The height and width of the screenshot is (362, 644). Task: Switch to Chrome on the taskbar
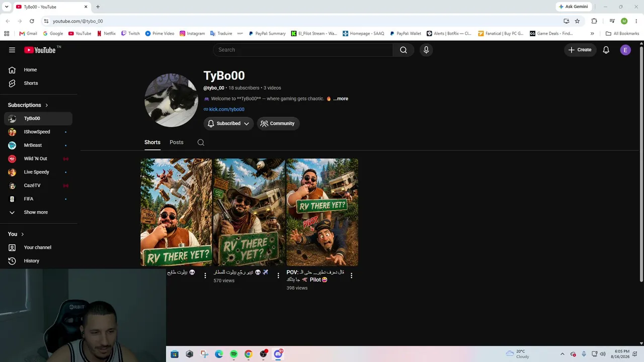pos(249,354)
